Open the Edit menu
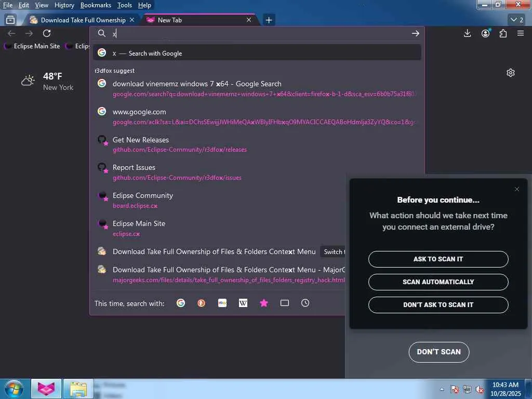This screenshot has height=399, width=532. tap(23, 5)
